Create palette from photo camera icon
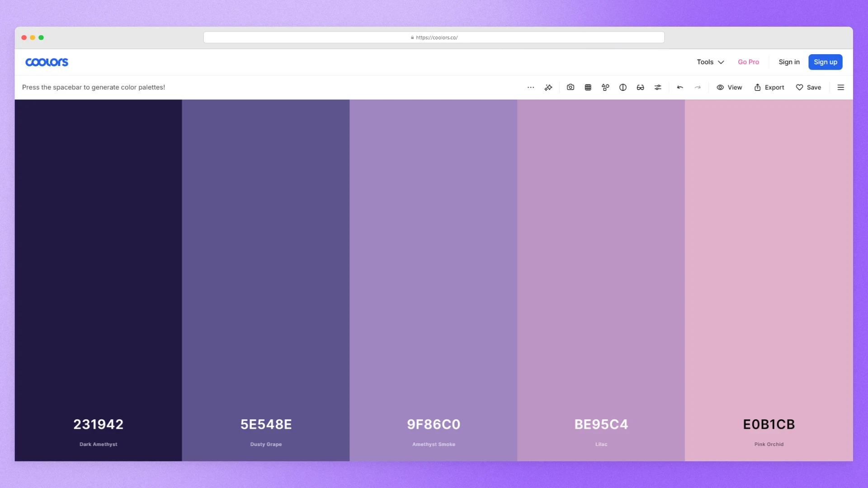The height and width of the screenshot is (488, 868). coord(571,87)
